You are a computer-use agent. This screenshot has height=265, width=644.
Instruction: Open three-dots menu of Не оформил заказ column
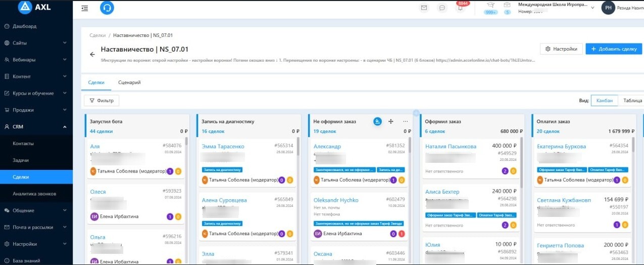click(x=405, y=121)
